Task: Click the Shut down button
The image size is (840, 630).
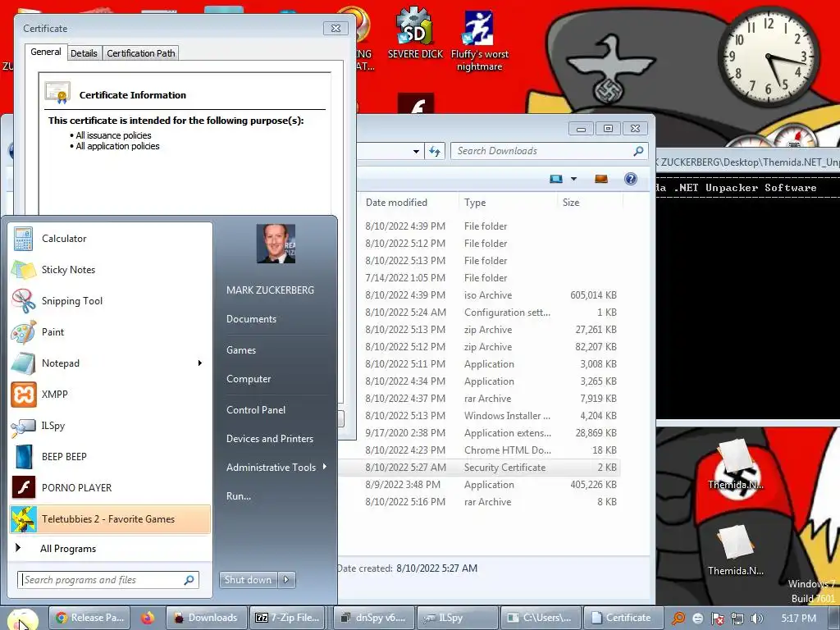Action: click(249, 580)
